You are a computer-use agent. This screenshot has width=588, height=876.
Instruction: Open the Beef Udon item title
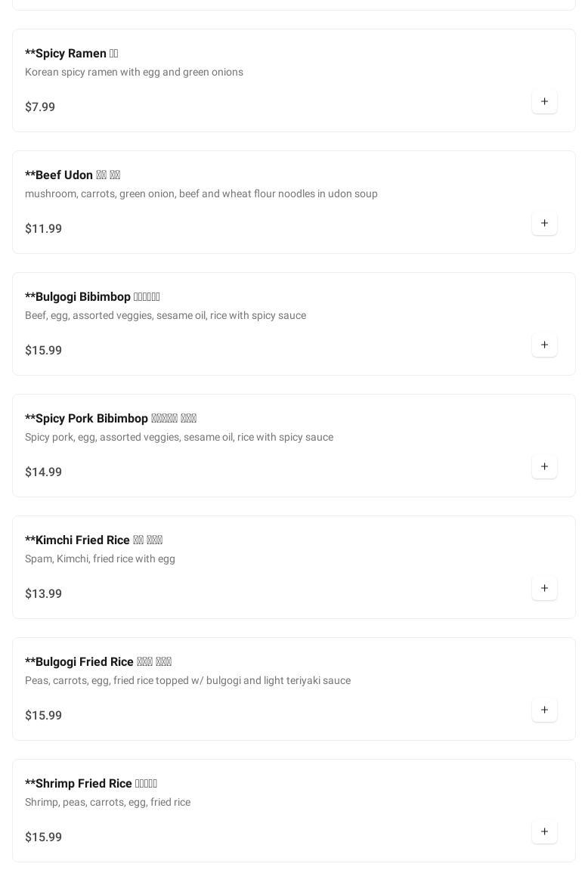(x=73, y=175)
